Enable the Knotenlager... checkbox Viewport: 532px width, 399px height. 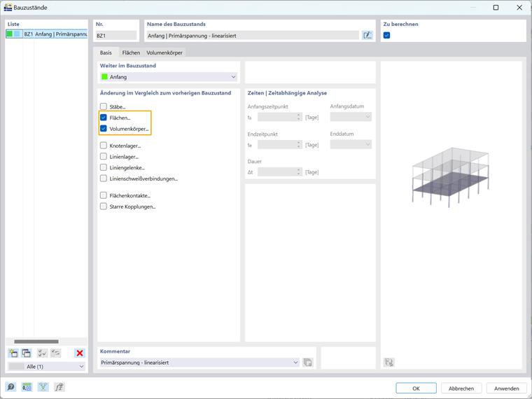[x=104, y=146]
